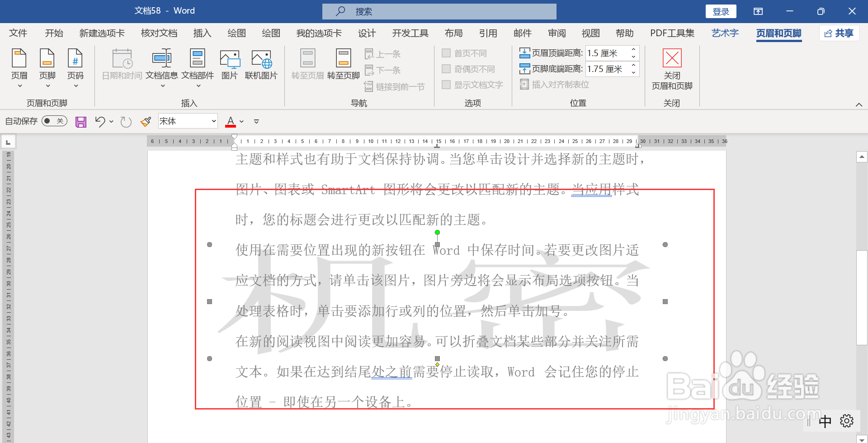Switch to the 艺术字 tab
Image resolution: width=868 pixels, height=443 pixels.
[725, 33]
